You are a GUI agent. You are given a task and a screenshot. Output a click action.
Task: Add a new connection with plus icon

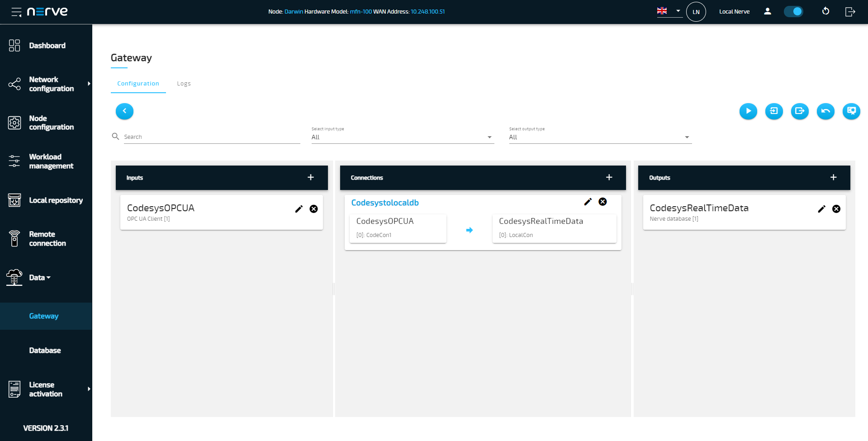coord(609,177)
